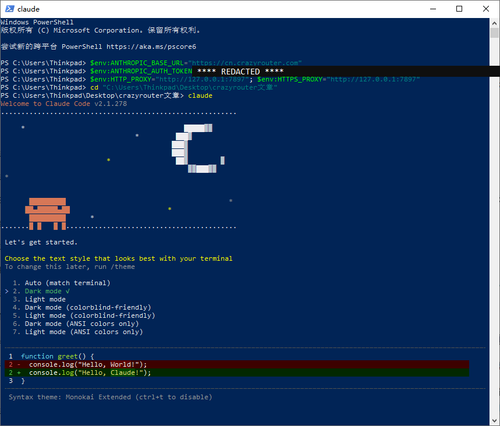Click 'Syntax theme: Monokai Extended' status line

click(x=110, y=397)
